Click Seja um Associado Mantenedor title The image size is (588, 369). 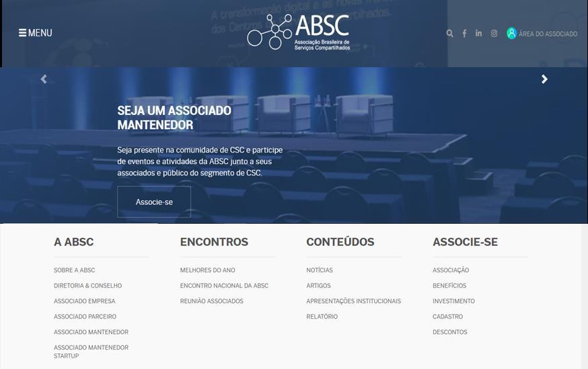coord(174,118)
